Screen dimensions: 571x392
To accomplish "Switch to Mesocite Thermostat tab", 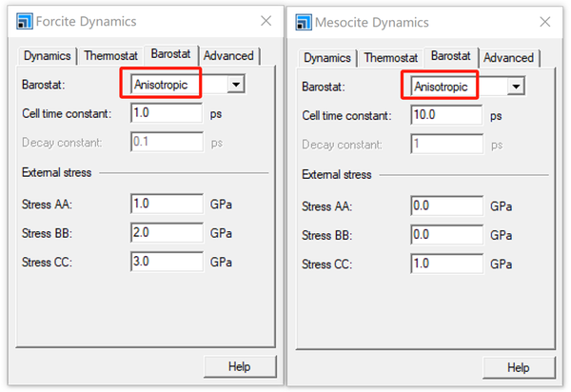I will click(x=390, y=58).
